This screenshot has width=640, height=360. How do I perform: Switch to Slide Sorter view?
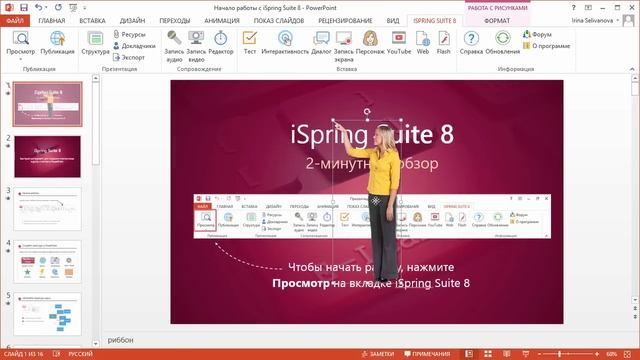coord(488,354)
